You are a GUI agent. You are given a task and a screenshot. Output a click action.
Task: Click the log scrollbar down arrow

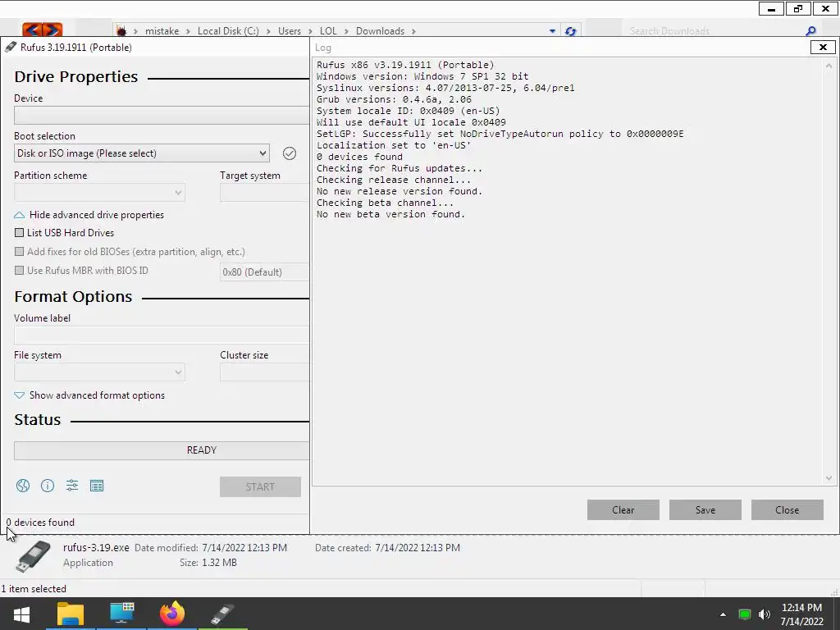click(x=829, y=478)
